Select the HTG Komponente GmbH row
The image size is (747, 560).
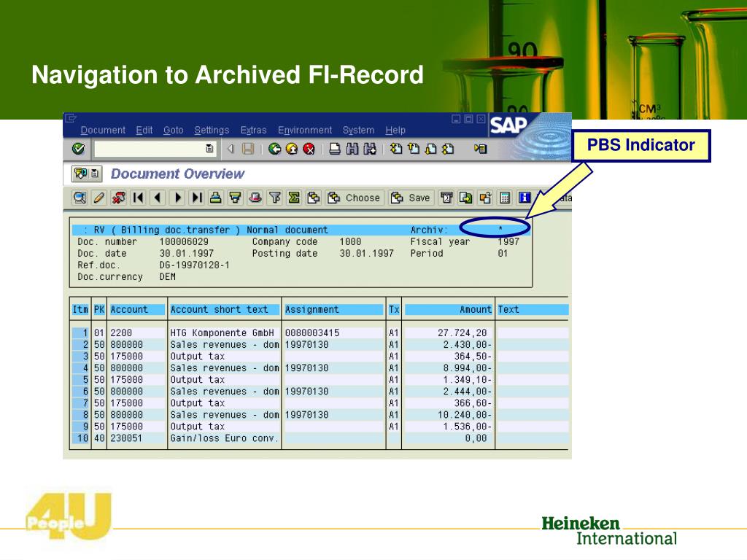[x=320, y=332]
